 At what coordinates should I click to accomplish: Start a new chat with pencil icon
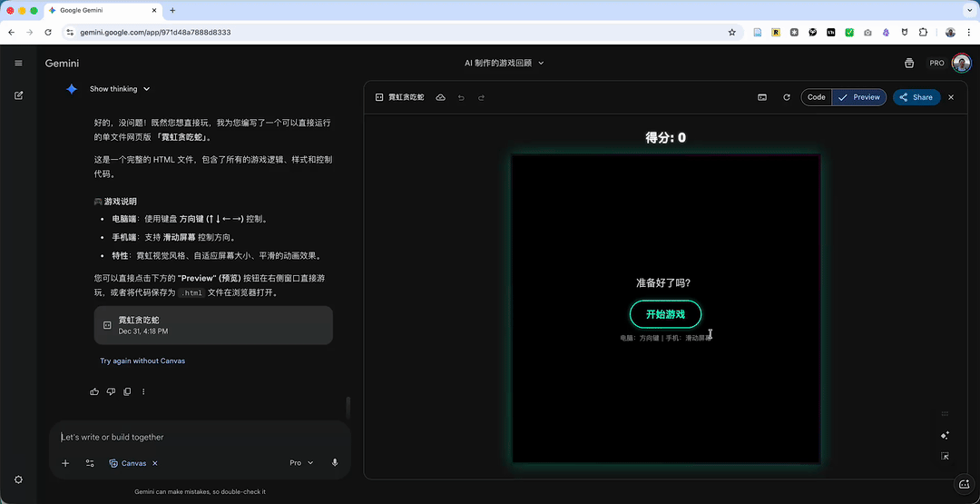(18, 95)
